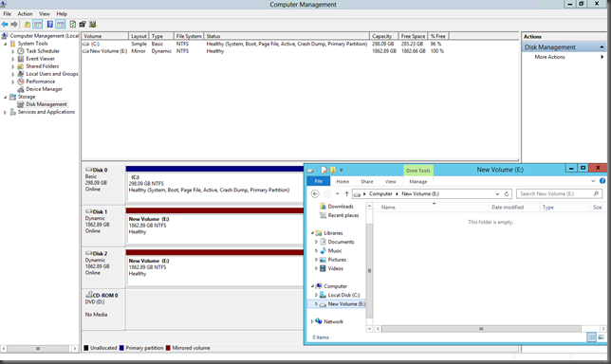This screenshot has width=611, height=364.
Task: Open the File menu in Computer Management
Action: coord(8,13)
